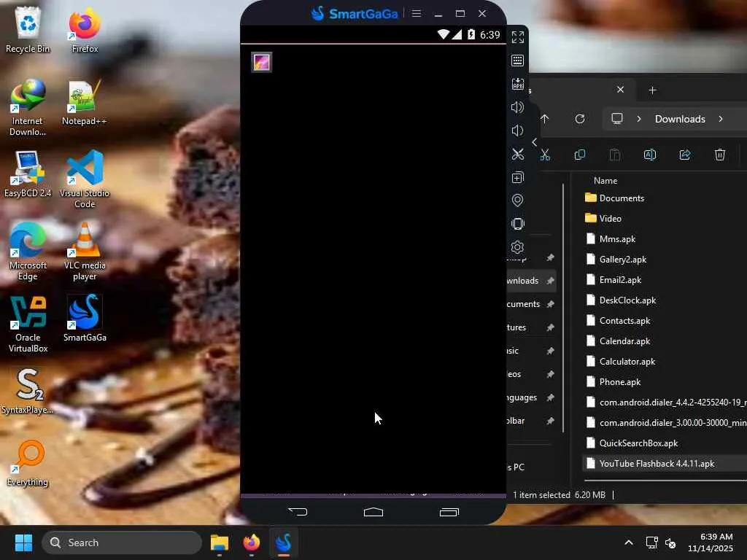
Task: Lower volume with the lower speaker icon
Action: pos(518,131)
